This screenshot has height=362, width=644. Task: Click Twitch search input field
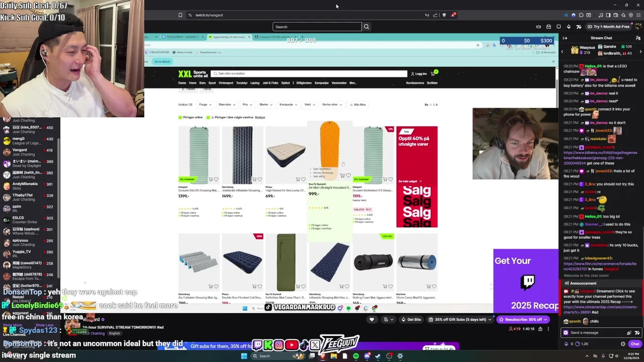[x=317, y=27]
